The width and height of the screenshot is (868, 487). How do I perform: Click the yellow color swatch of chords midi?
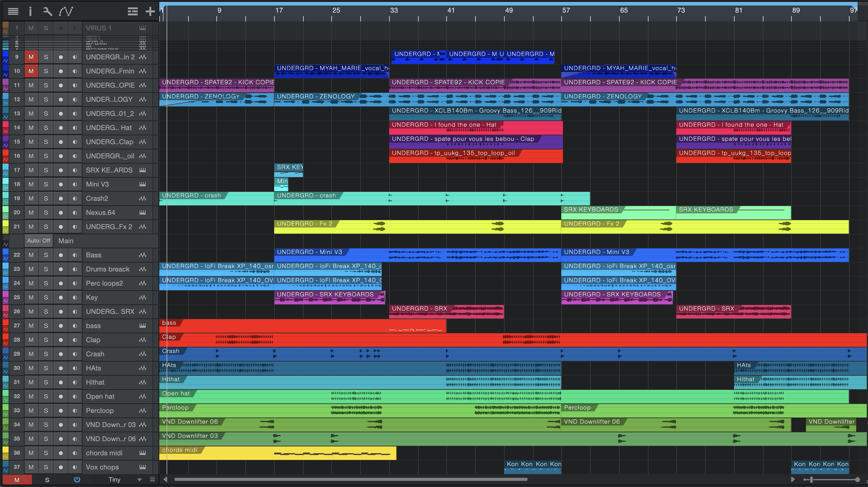(x=6, y=449)
